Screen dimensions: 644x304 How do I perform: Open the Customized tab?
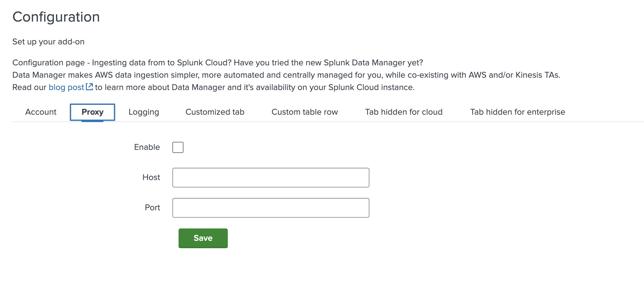pyautogui.click(x=215, y=112)
